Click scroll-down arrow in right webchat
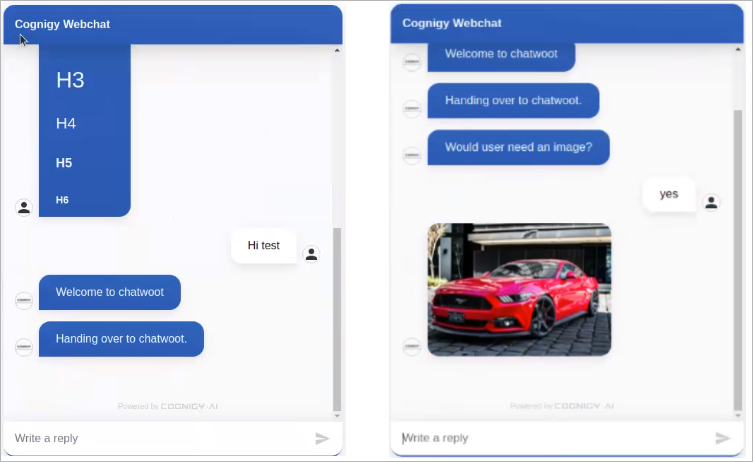Viewport: 753px width, 462px height. click(x=738, y=415)
